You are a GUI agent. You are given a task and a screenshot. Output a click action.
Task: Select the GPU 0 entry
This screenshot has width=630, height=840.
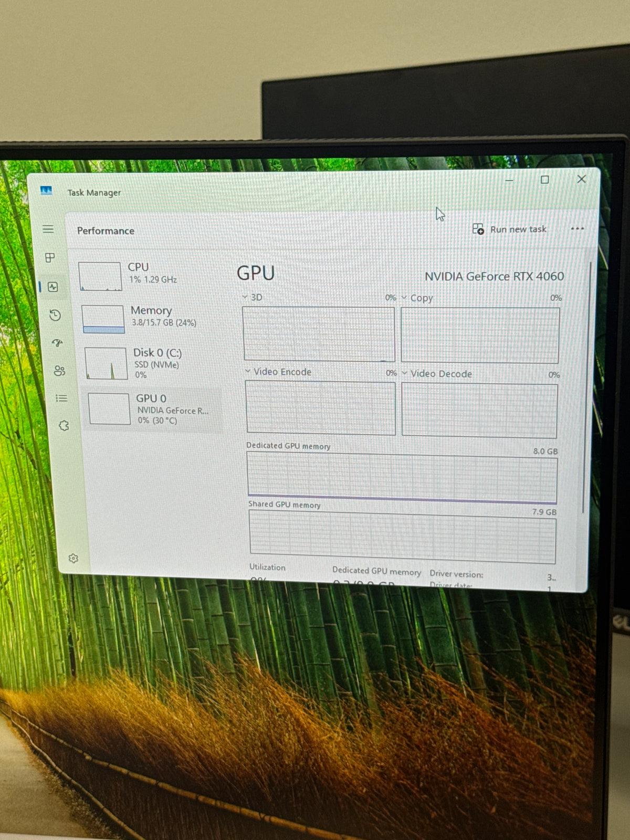(152, 409)
